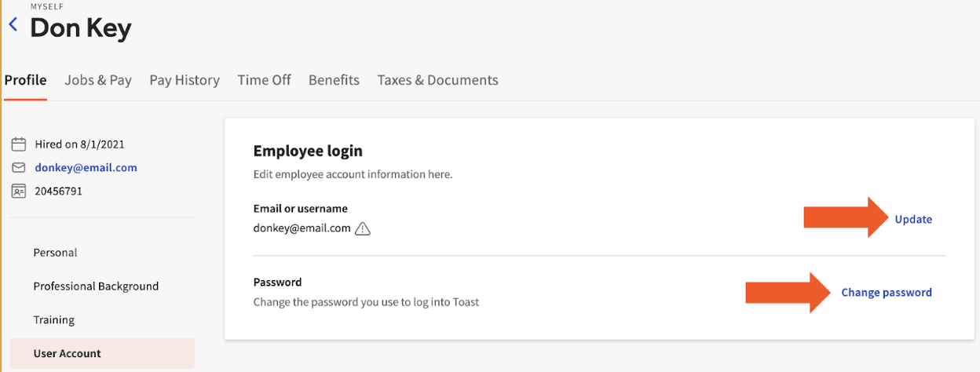Click the envelope email icon
The width and height of the screenshot is (980, 372).
pyautogui.click(x=19, y=168)
